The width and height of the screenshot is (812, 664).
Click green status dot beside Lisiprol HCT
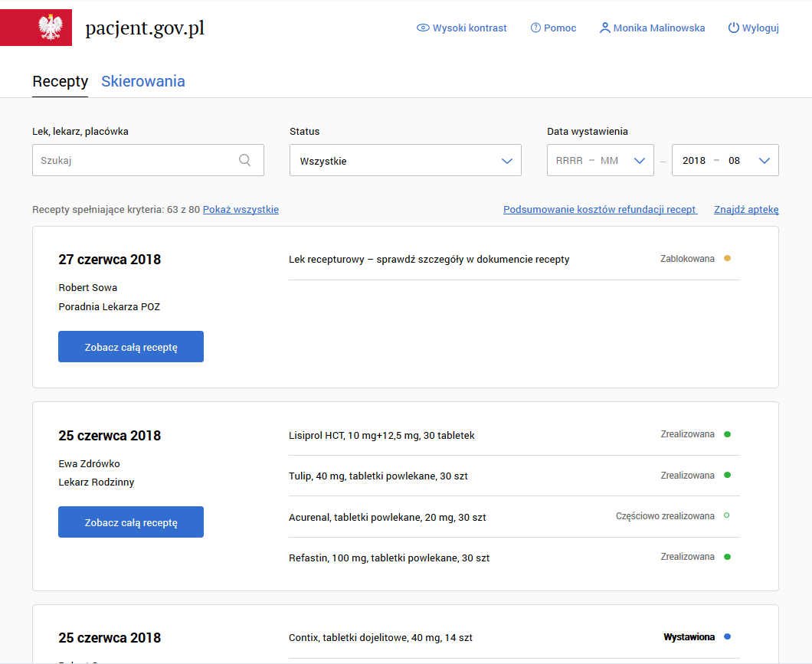coord(727,434)
